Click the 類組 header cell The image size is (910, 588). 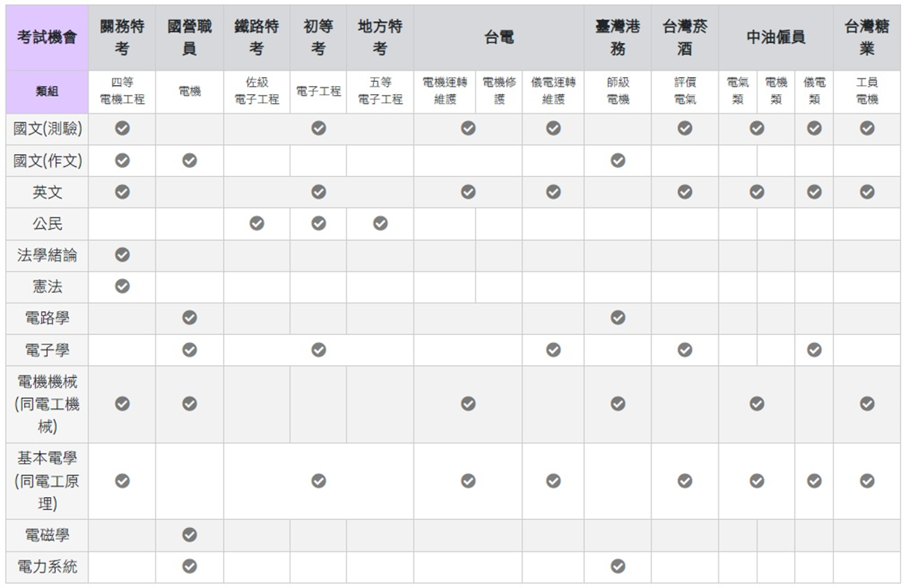pos(47,92)
